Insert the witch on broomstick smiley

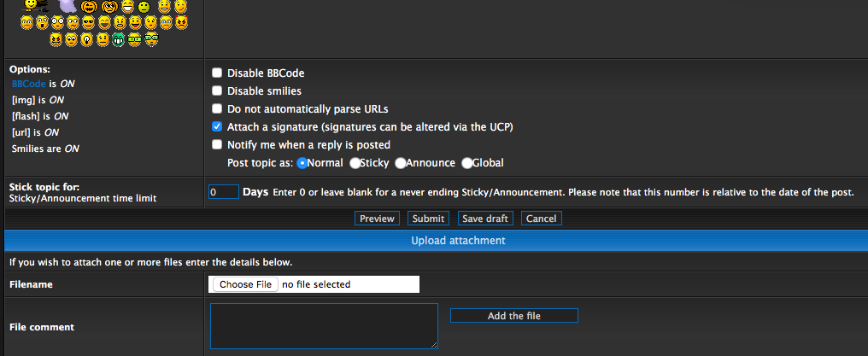coord(34,6)
